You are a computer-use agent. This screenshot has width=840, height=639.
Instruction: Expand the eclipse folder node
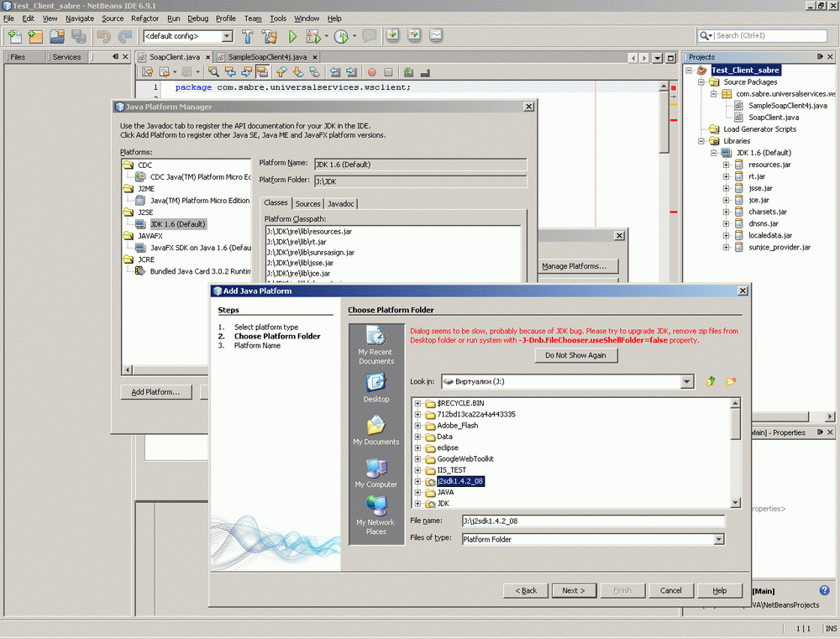(417, 448)
